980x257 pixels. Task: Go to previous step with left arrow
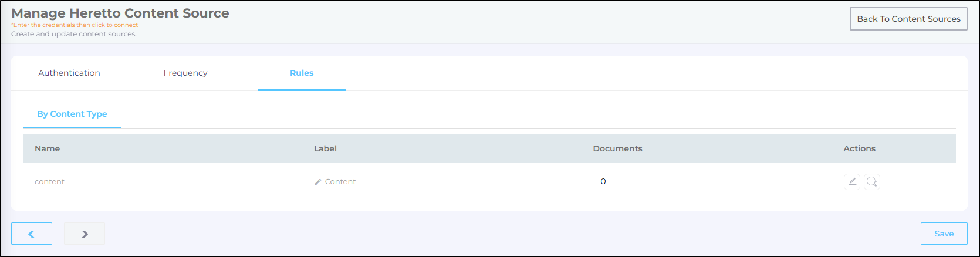click(32, 234)
